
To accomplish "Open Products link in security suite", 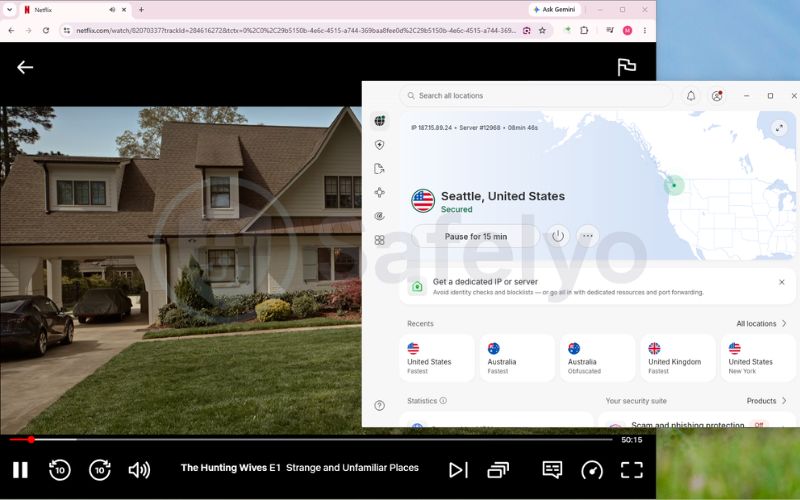I will click(766, 401).
